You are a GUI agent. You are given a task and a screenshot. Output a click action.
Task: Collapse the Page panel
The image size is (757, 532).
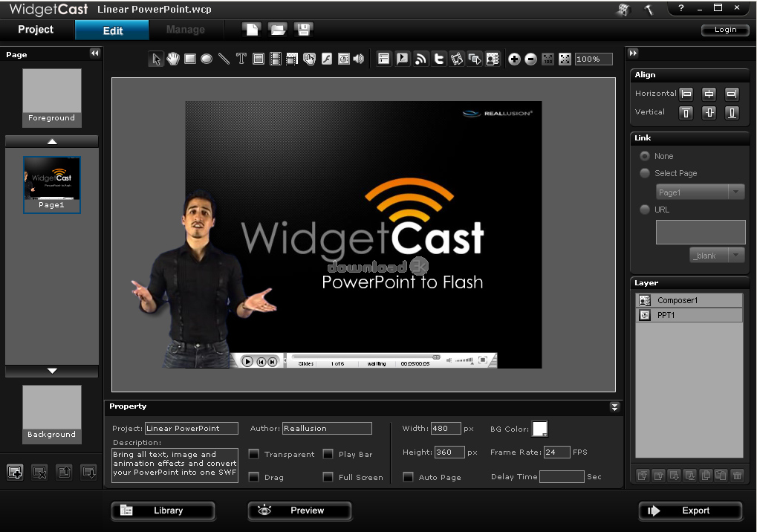[94, 53]
